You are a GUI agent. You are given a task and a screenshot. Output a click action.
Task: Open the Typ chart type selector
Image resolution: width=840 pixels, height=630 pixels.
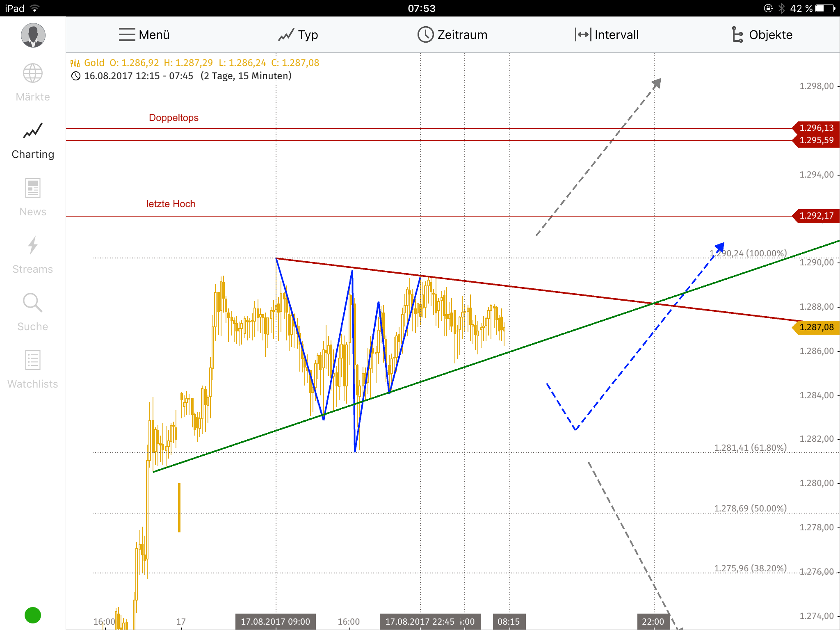coord(308,35)
